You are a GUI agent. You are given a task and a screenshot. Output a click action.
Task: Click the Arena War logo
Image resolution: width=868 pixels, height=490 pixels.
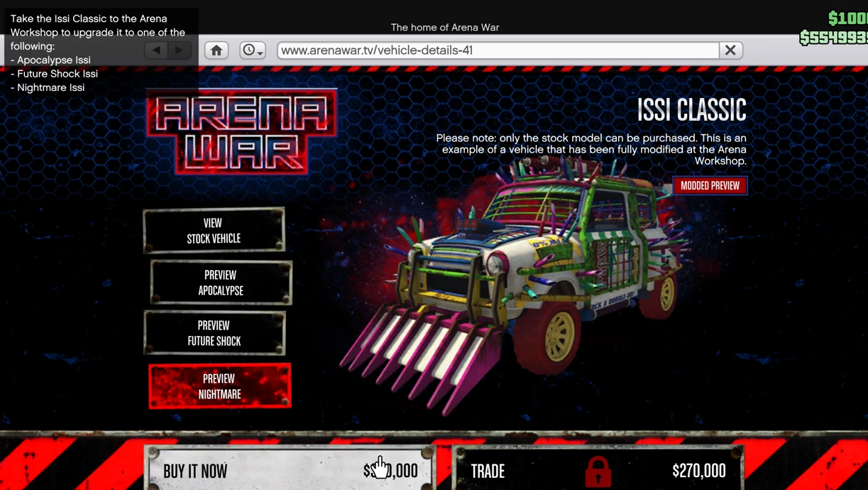pos(241,132)
